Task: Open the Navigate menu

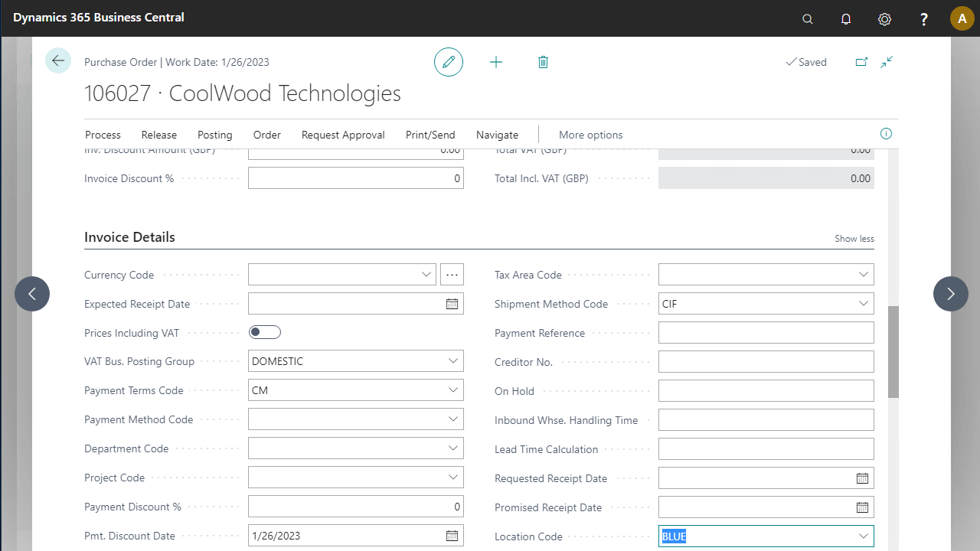Action: (497, 135)
